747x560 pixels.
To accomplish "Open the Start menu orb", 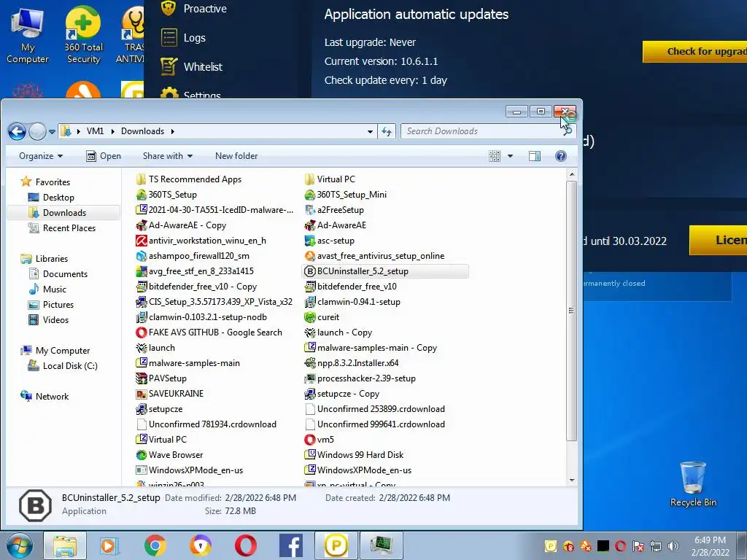I will click(20, 545).
